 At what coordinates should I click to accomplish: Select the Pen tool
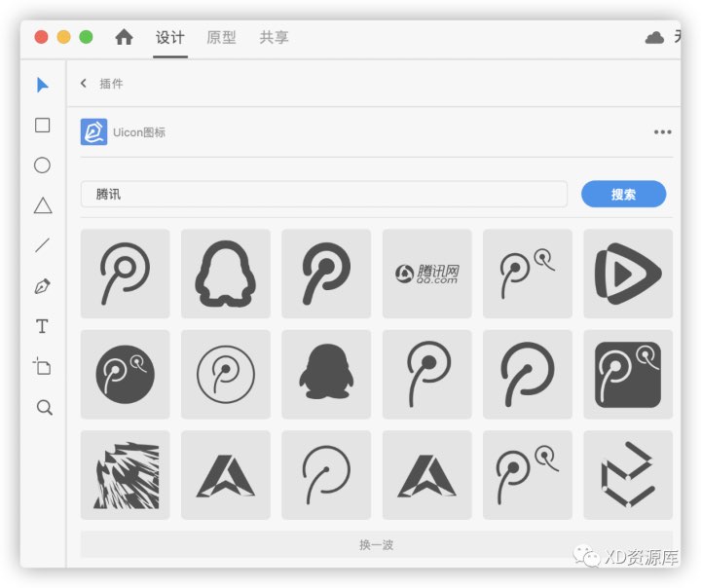point(43,286)
